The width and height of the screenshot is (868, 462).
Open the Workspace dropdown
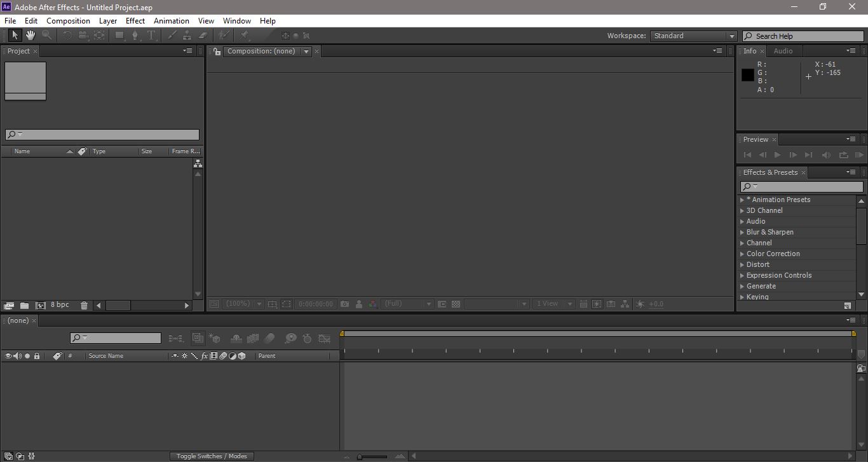pyautogui.click(x=694, y=36)
